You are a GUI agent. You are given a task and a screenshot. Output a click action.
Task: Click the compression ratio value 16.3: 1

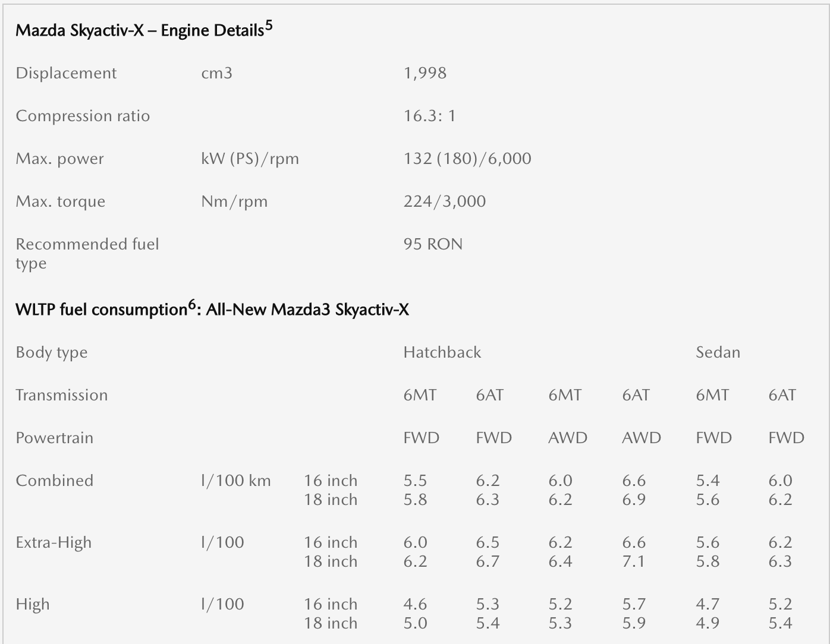click(x=429, y=116)
